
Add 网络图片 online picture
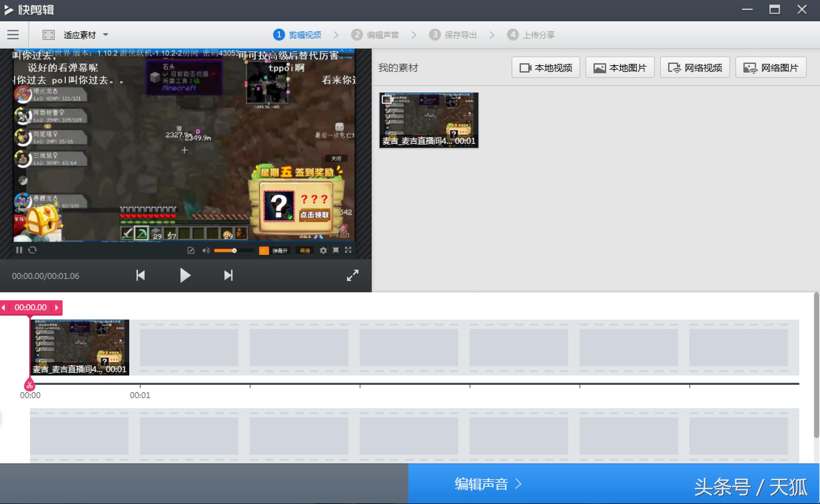tap(771, 68)
